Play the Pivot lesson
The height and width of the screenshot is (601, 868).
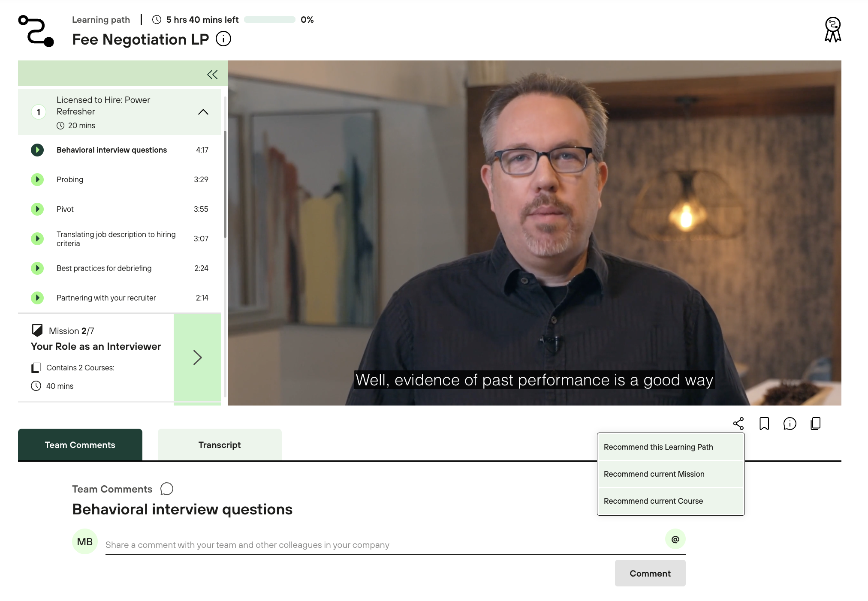tap(37, 209)
